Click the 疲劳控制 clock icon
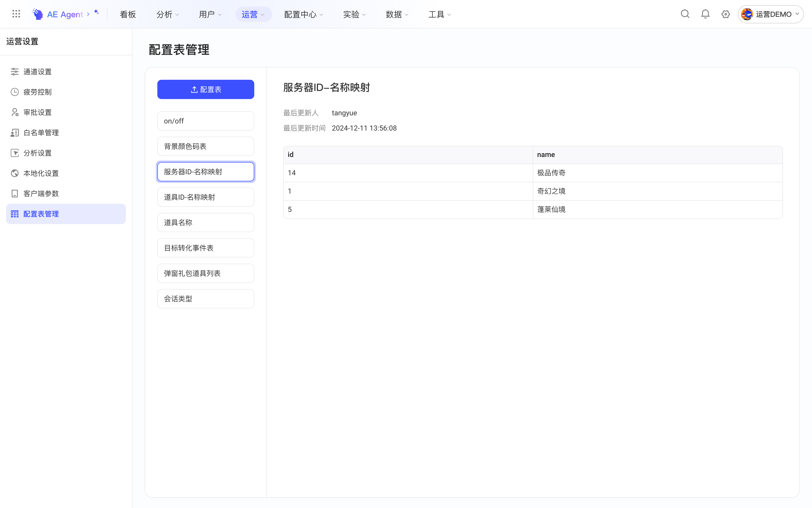The image size is (812, 508). [15, 92]
